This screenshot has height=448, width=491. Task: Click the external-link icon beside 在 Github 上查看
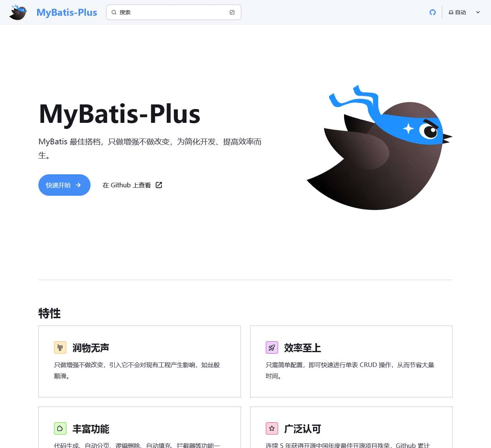coord(158,185)
